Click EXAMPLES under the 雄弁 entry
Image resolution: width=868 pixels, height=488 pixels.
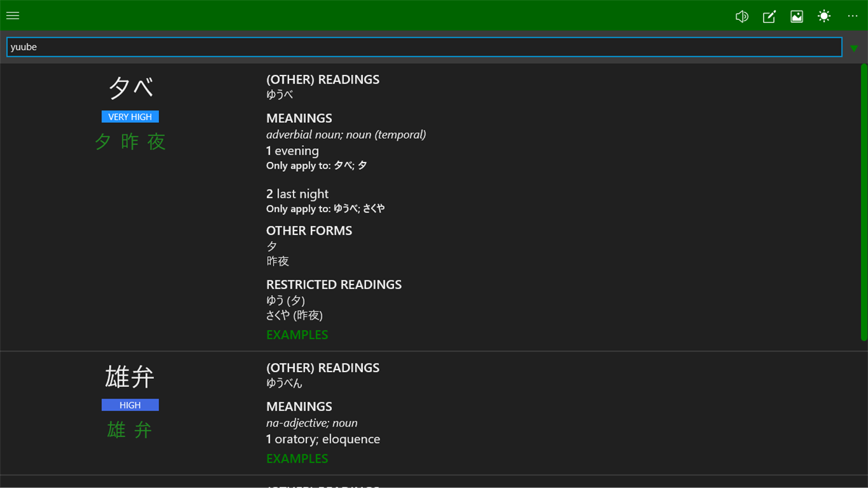click(x=297, y=458)
